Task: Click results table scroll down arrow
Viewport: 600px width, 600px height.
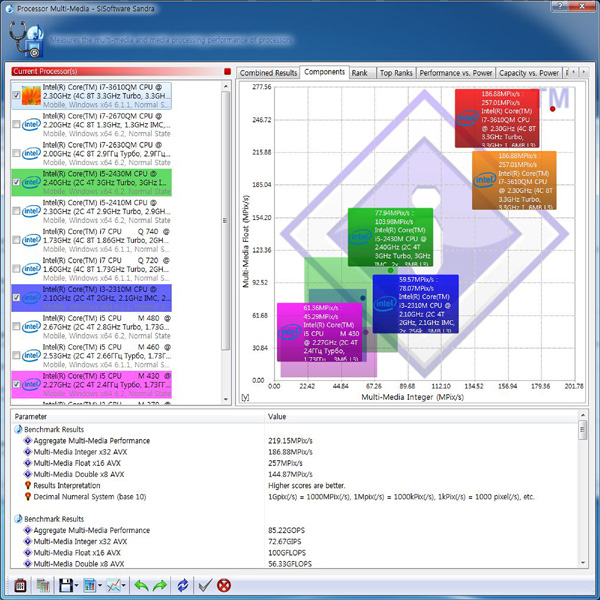Action: click(x=582, y=562)
